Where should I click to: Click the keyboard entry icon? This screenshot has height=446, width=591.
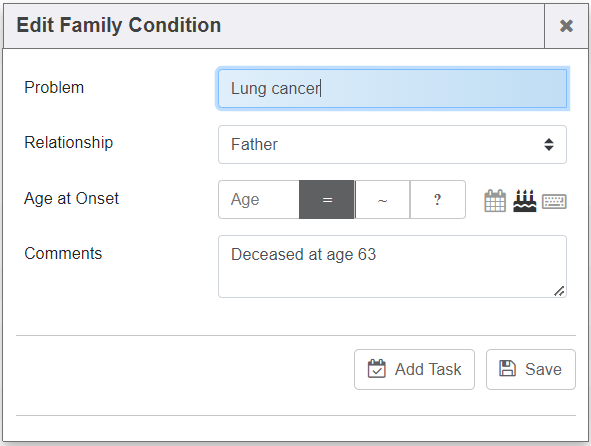(554, 201)
